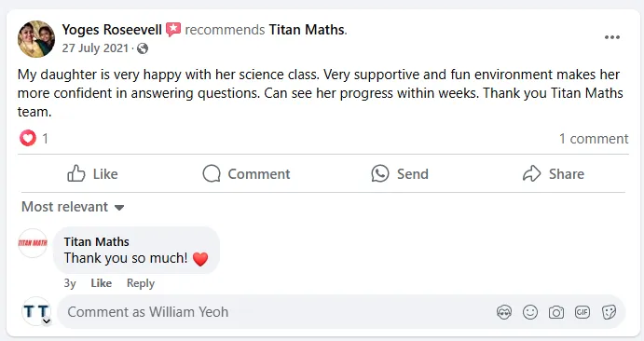Open the sticker picker icon
Screen dimensions: 644x341
point(609,312)
